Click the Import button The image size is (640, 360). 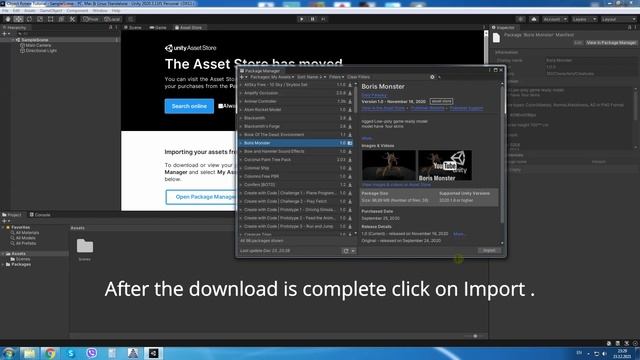click(489, 251)
